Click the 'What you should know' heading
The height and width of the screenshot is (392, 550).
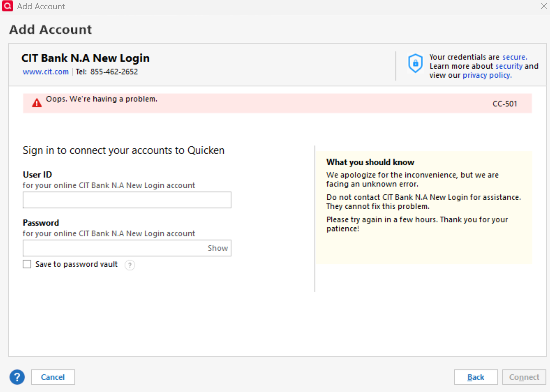click(x=370, y=162)
